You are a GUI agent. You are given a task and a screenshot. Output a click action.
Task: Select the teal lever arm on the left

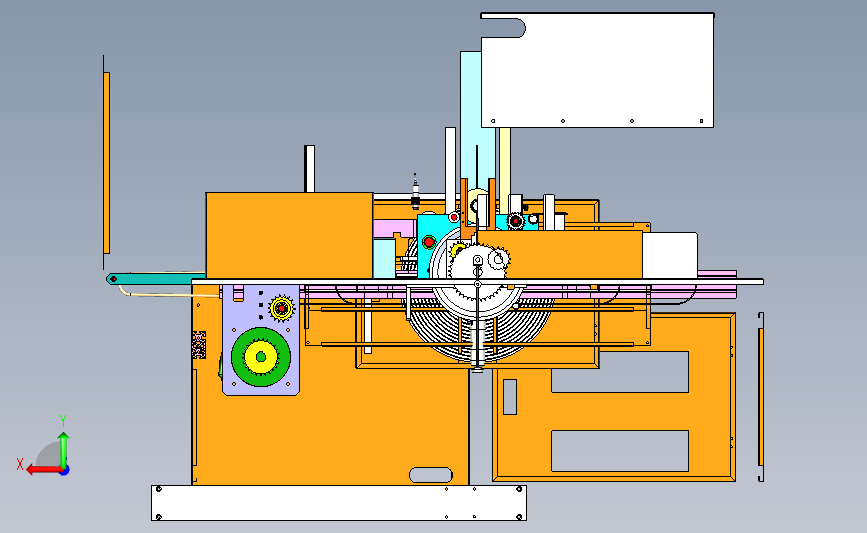(x=156, y=279)
